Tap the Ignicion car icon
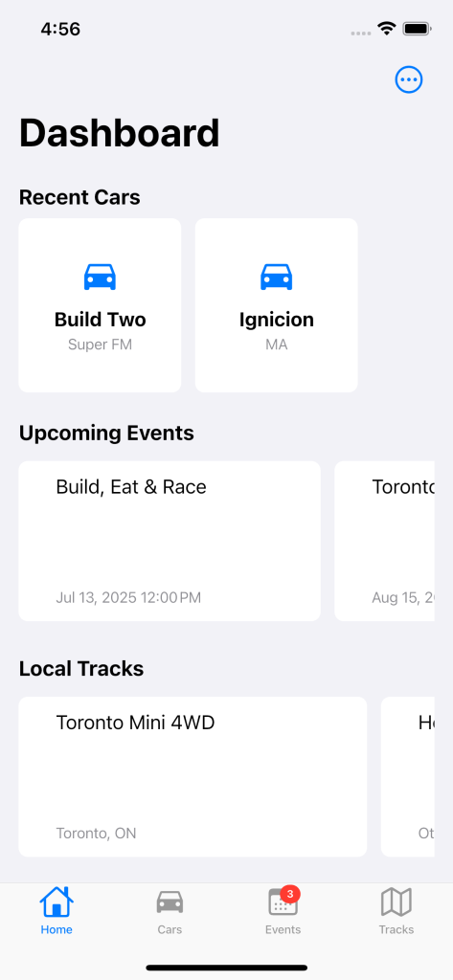 coord(277,277)
